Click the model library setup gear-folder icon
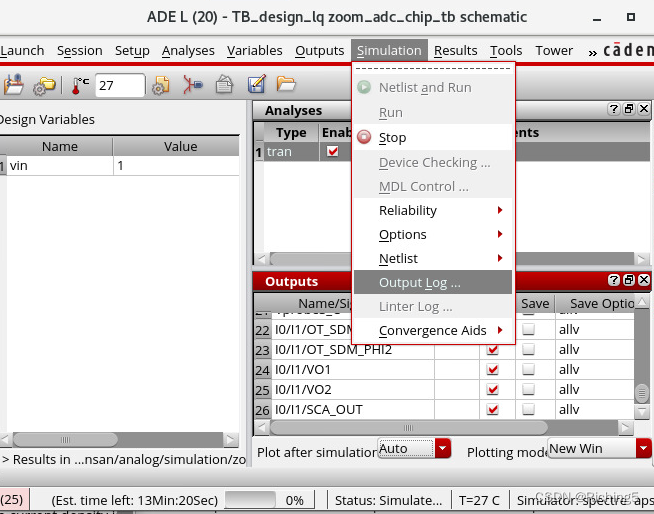 (44, 86)
